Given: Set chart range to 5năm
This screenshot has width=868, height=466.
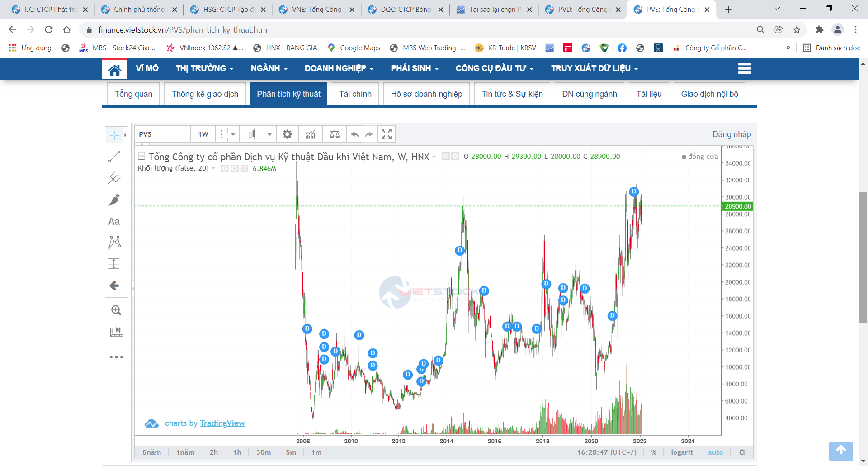Looking at the screenshot, I should (151, 452).
